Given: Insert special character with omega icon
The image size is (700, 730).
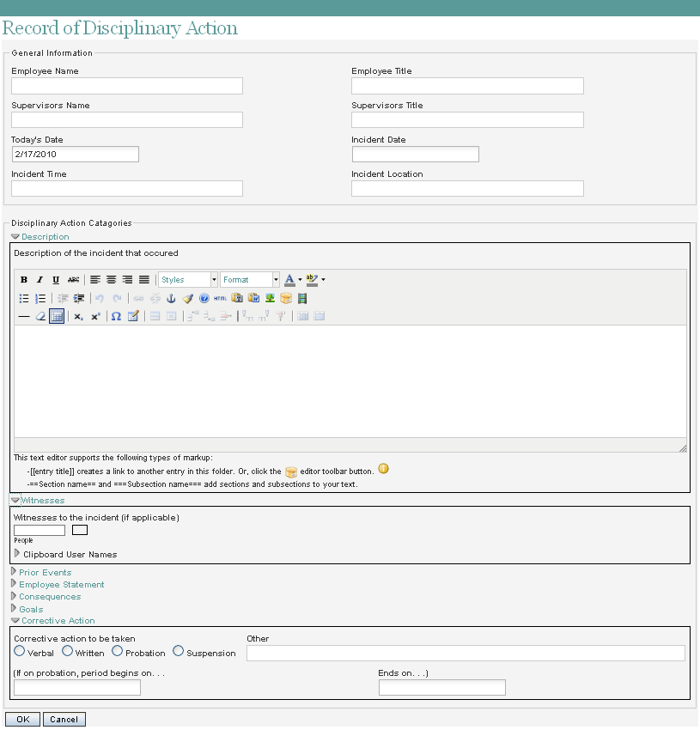Looking at the screenshot, I should [x=117, y=317].
